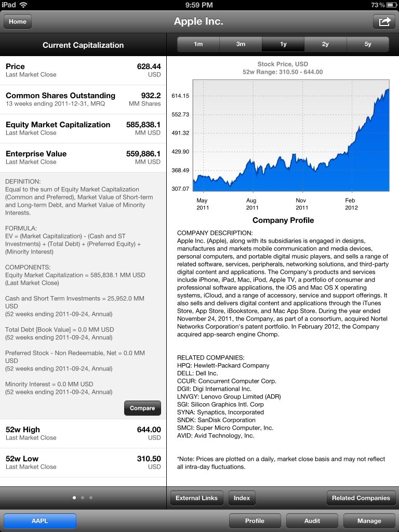Tap the 52w Low row
The image size is (399, 532).
click(x=83, y=463)
